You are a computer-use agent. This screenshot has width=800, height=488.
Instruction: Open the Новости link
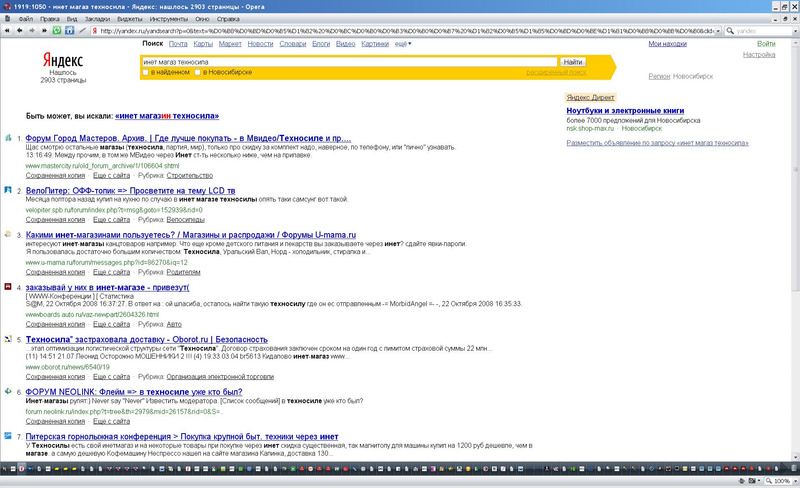coord(260,44)
